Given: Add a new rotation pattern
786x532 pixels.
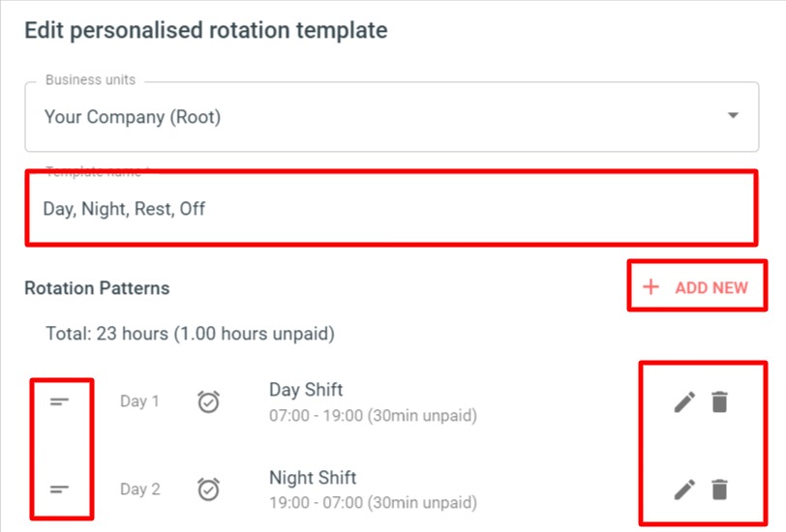Looking at the screenshot, I should click(x=697, y=287).
